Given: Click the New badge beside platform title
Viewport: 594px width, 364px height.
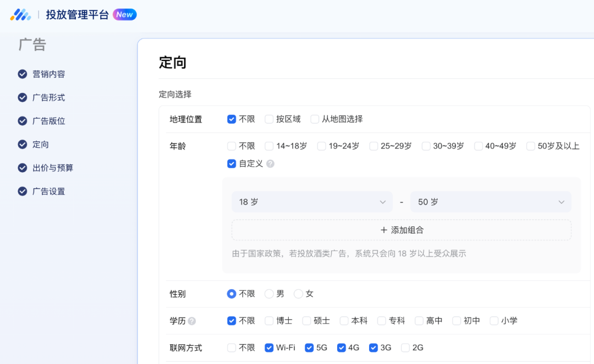Looking at the screenshot, I should coord(125,14).
